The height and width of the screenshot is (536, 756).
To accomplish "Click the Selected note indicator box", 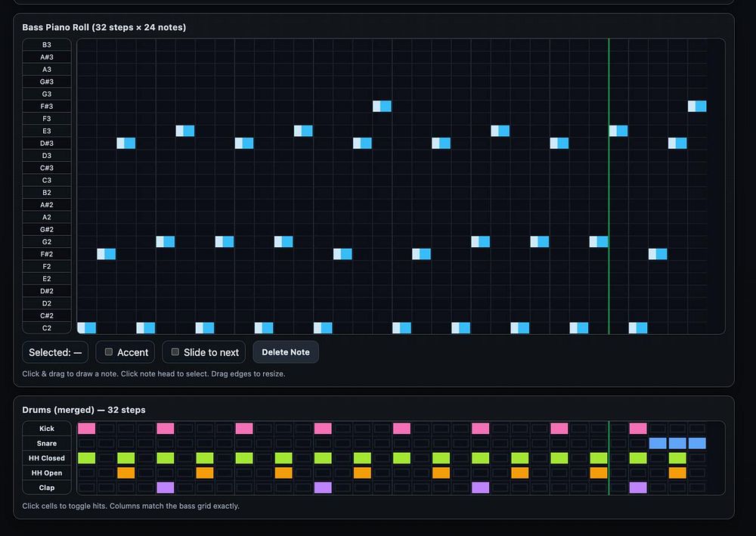I will coord(55,352).
